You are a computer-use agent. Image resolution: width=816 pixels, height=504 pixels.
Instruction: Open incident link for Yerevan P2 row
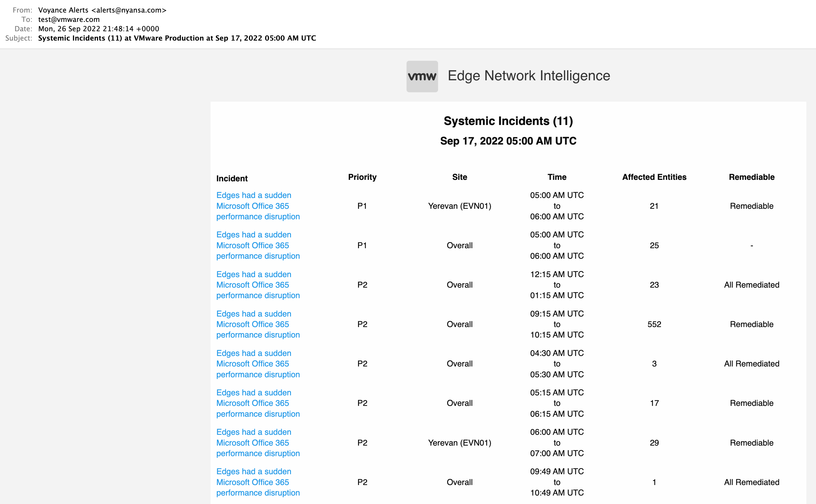[x=258, y=443]
